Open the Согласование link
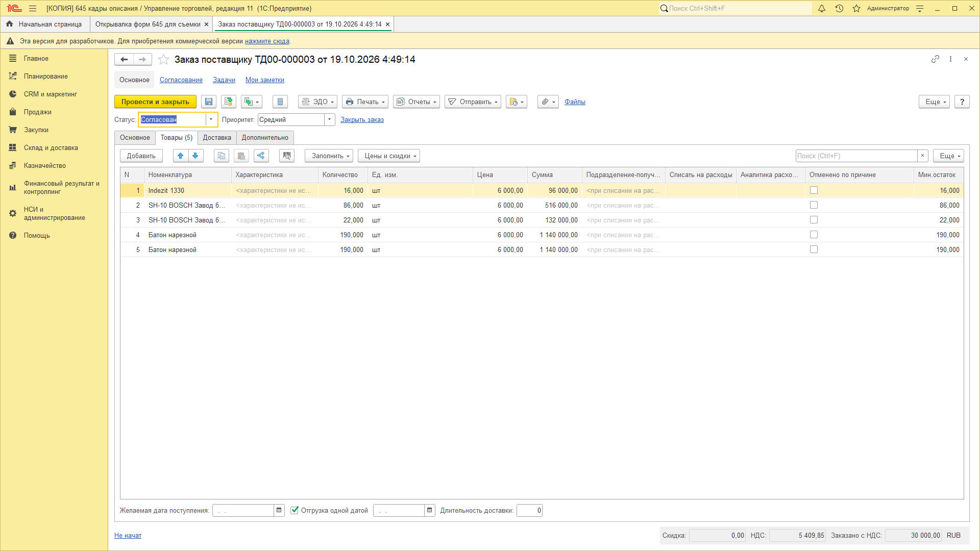 click(x=181, y=80)
